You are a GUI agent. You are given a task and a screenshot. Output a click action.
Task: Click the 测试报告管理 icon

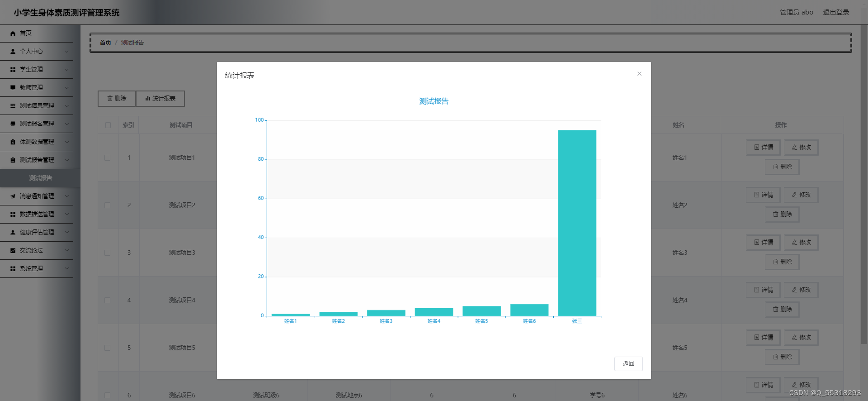click(x=13, y=160)
